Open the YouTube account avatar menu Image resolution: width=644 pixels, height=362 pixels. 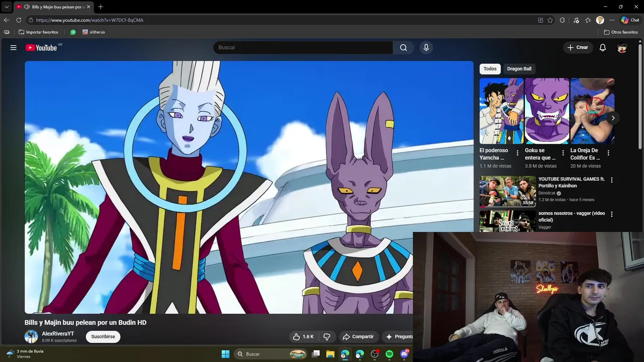click(x=622, y=48)
